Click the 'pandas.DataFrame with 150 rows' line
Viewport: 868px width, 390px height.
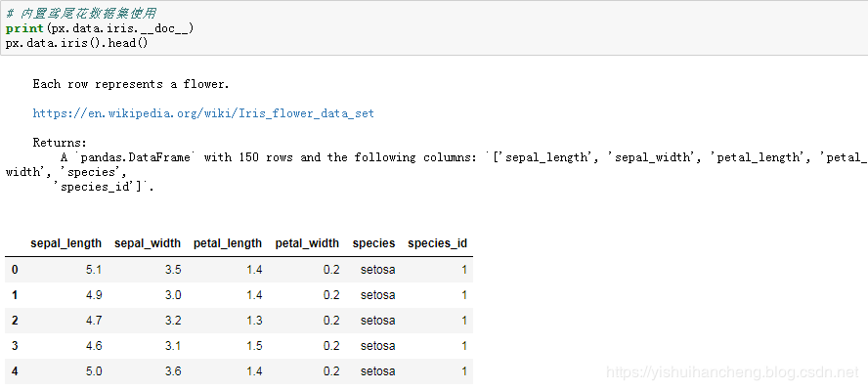pyautogui.click(x=464, y=157)
